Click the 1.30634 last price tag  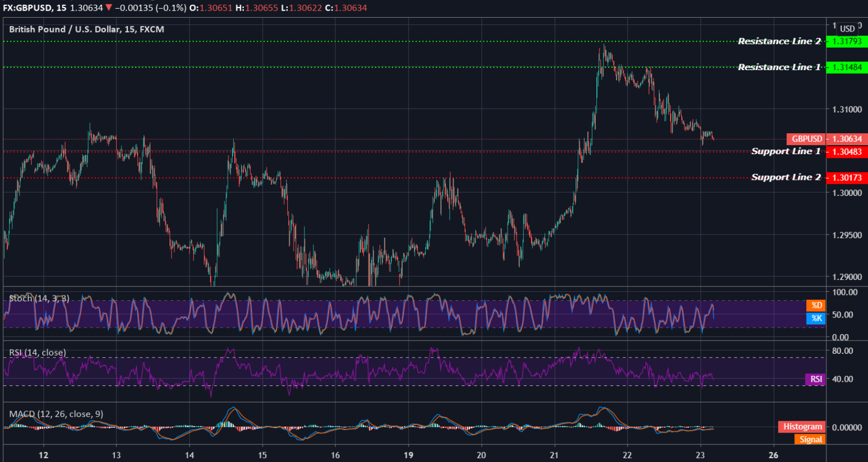pos(847,139)
